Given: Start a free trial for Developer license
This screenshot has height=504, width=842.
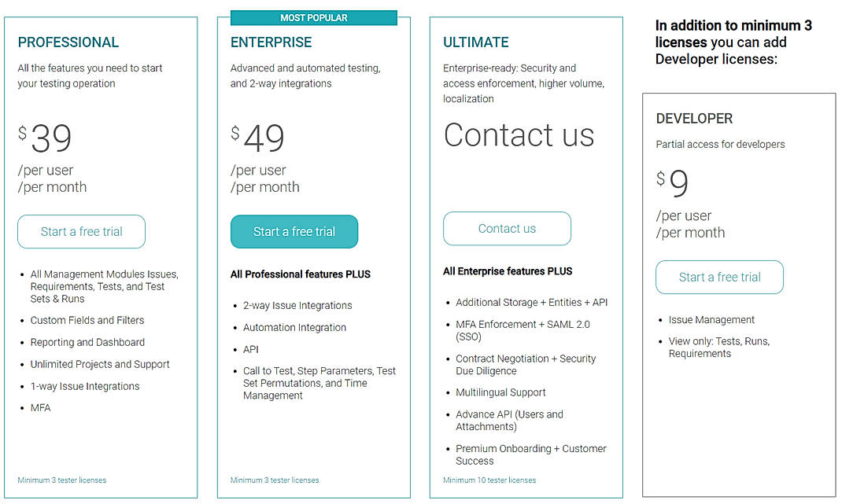Looking at the screenshot, I should [x=719, y=277].
